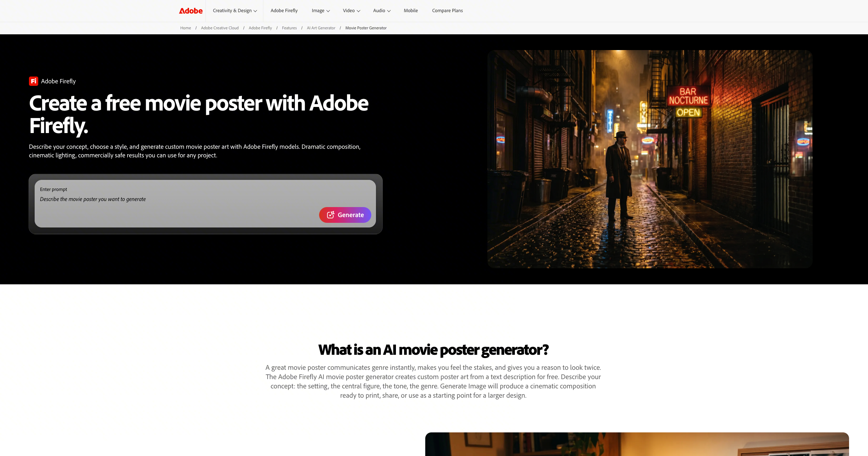Click the 'Enter prompt' label
The width and height of the screenshot is (868, 456).
(54, 189)
